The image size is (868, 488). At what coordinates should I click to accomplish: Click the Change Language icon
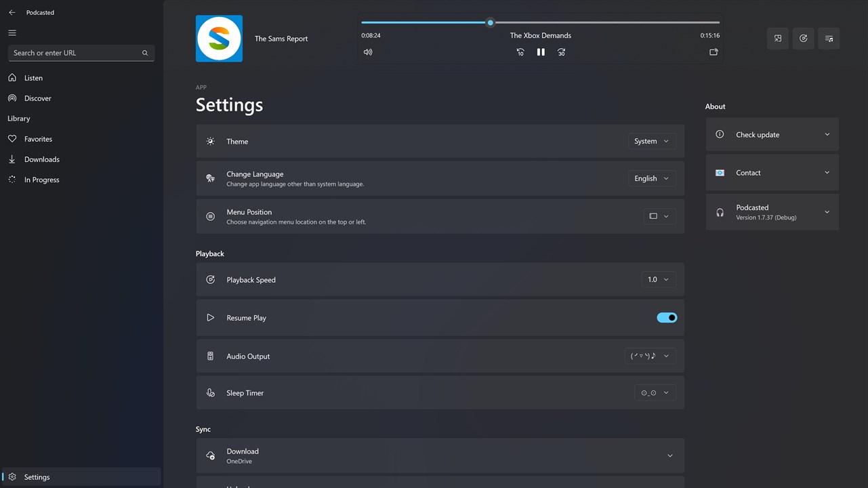coord(211,179)
